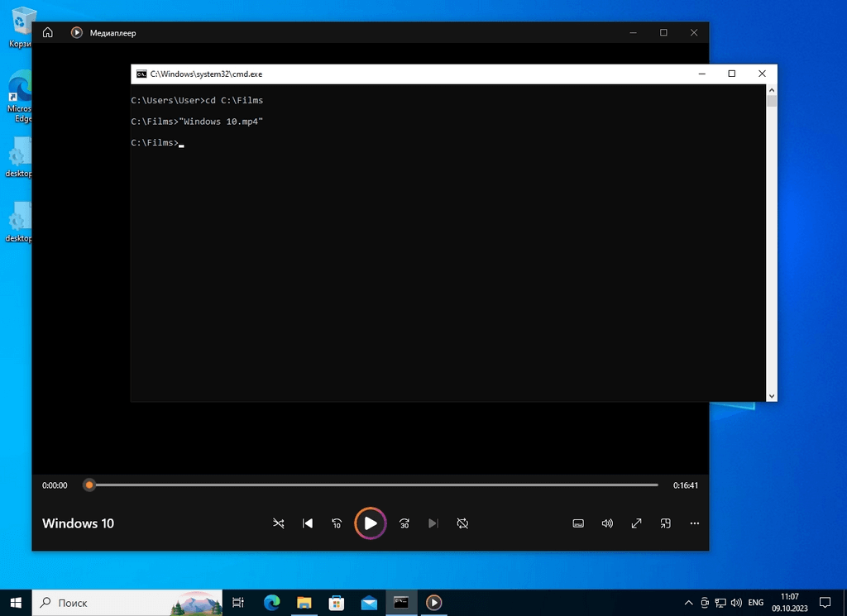Open Microsoft Edge from taskbar
The image size is (847, 616).
[271, 603]
